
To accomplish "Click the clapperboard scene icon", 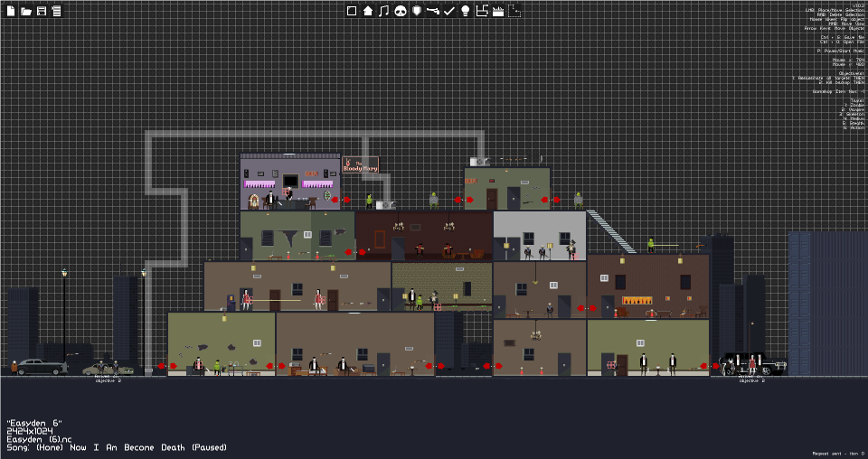I will tap(498, 11).
